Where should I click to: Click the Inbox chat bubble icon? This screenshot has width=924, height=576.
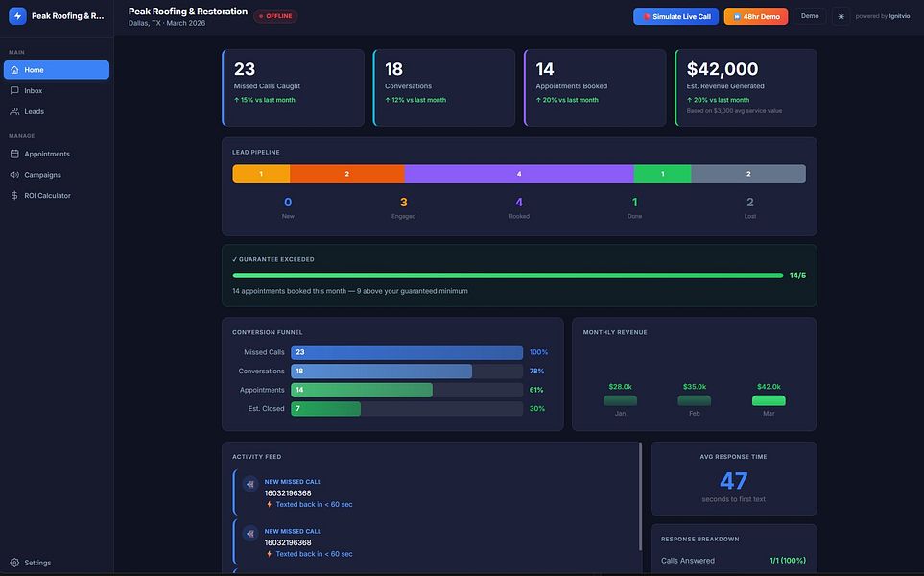14,91
